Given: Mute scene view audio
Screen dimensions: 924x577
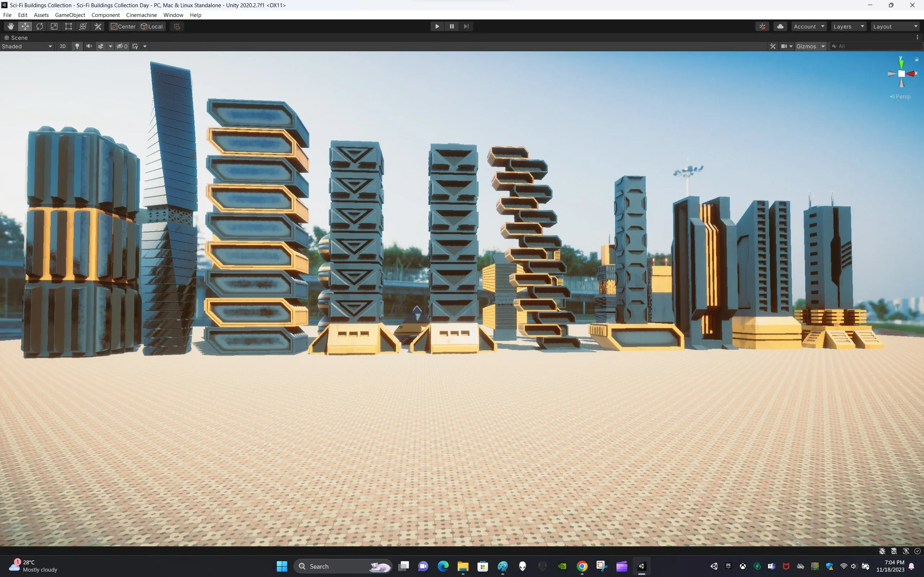Looking at the screenshot, I should pos(88,46).
